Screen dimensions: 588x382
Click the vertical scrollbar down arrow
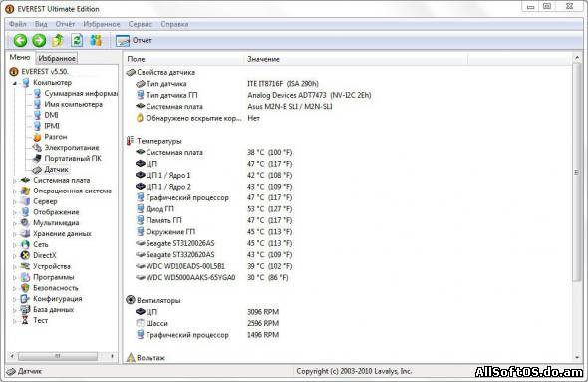point(577,358)
